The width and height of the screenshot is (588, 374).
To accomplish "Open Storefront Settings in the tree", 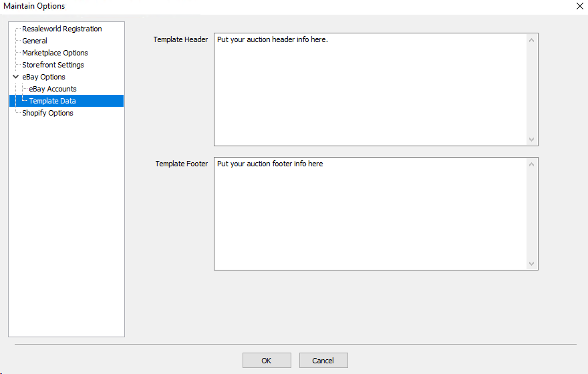I will (53, 65).
